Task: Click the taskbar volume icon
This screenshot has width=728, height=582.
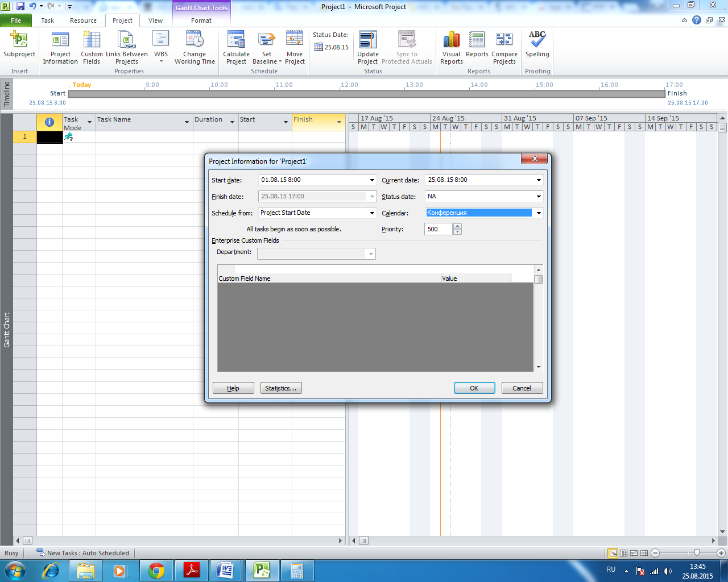Action: click(668, 571)
